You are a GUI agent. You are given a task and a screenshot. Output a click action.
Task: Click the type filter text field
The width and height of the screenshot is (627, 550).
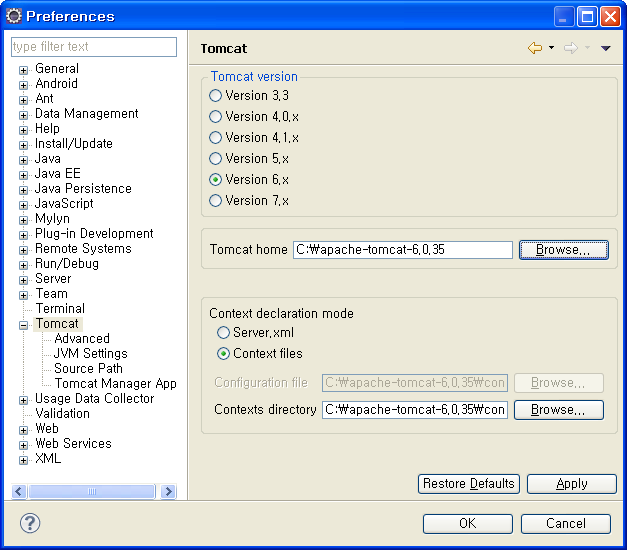94,47
